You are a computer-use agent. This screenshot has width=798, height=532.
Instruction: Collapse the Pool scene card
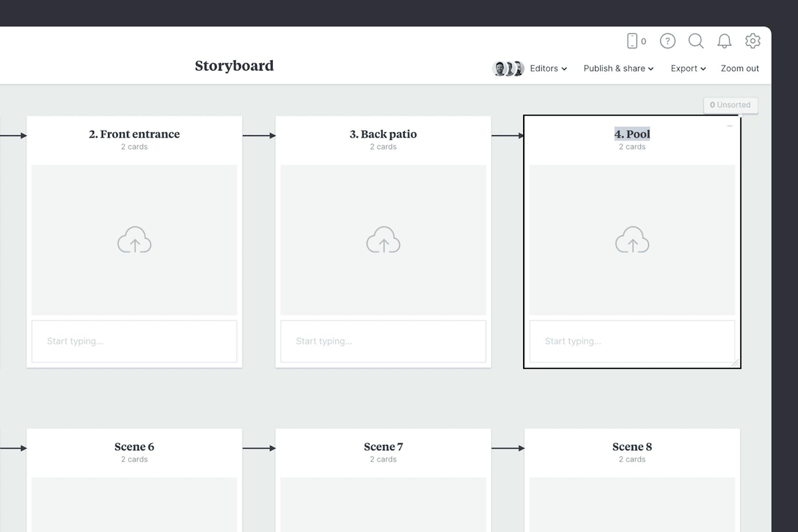pyautogui.click(x=730, y=126)
